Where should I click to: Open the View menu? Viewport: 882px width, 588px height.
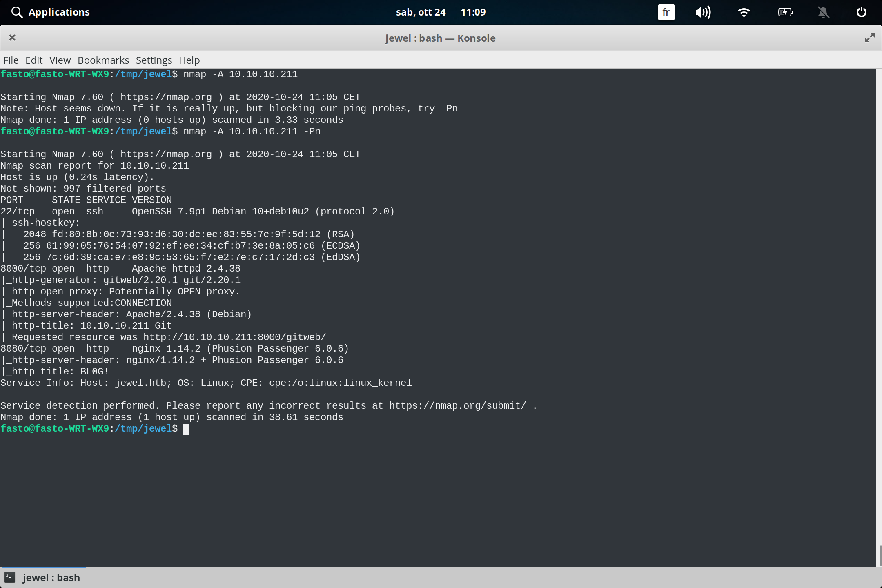pos(60,60)
